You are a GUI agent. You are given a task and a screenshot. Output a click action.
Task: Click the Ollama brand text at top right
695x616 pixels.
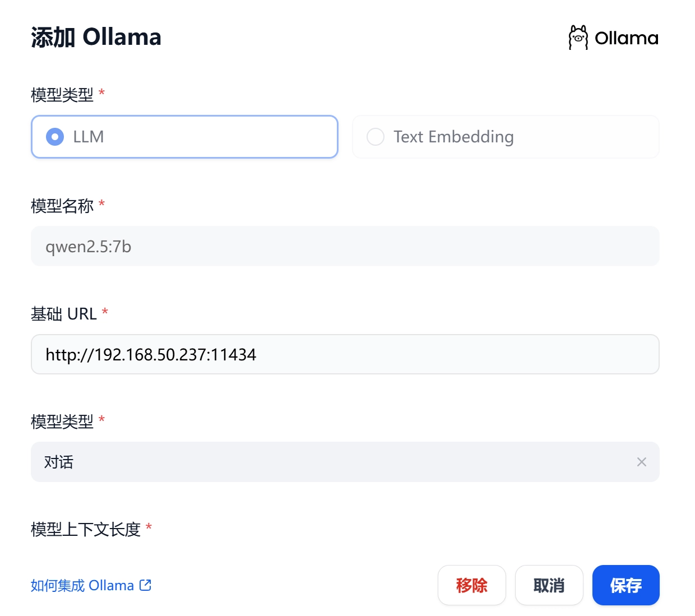point(626,38)
